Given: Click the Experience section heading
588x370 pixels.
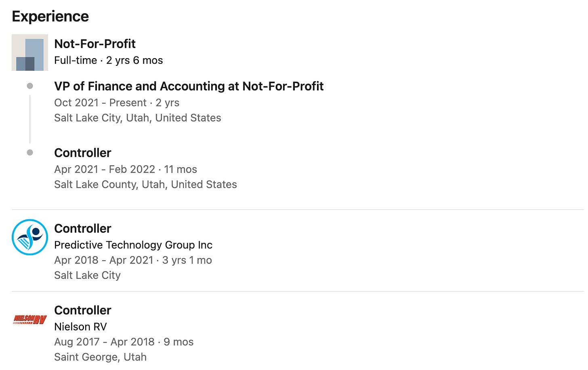Looking at the screenshot, I should (50, 17).
